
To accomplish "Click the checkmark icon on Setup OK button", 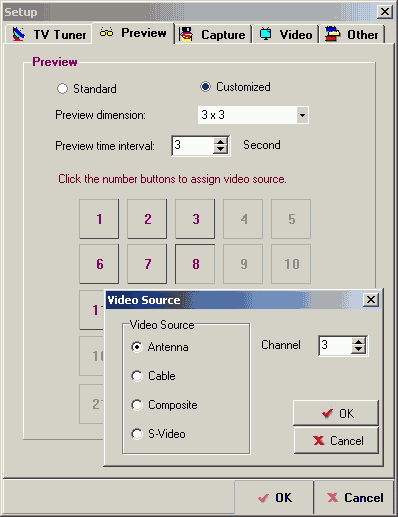I will click(x=263, y=498).
